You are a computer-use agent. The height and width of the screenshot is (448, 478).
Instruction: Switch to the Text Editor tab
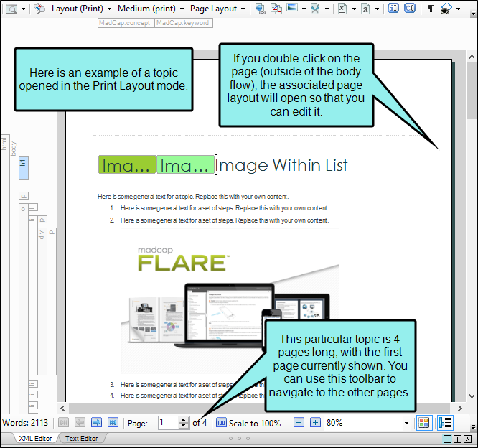[81, 438]
